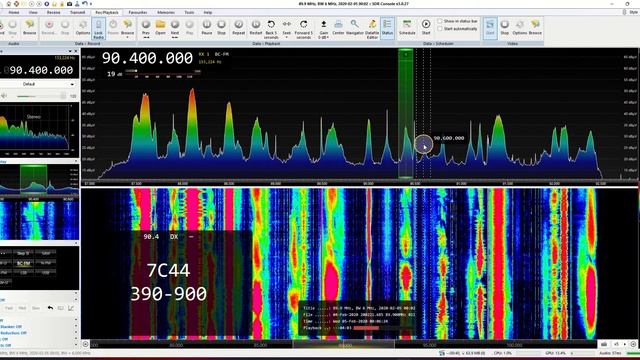Stop the playback in the Data Playback group
This screenshot has width=640, height=360.
pos(221,28)
